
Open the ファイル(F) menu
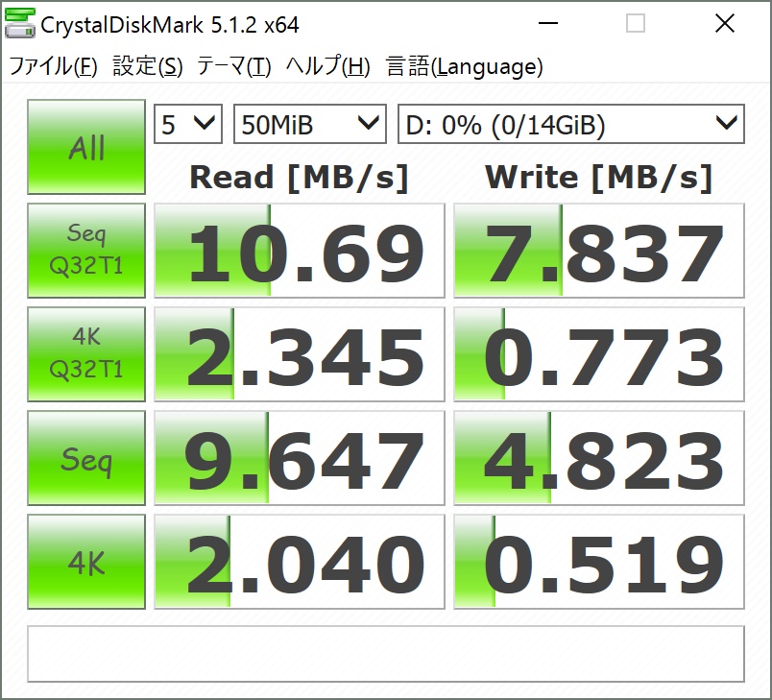53,66
